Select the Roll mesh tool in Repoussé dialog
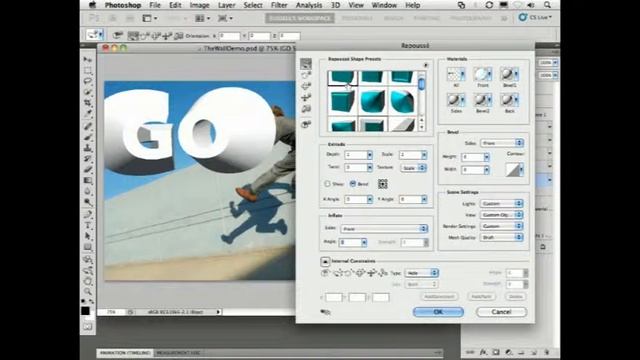Screen dimensions: 640x360 click(306, 75)
